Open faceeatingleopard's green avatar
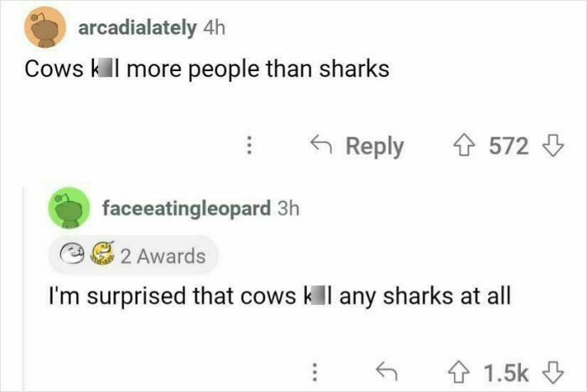The width and height of the screenshot is (587, 392). point(70,208)
